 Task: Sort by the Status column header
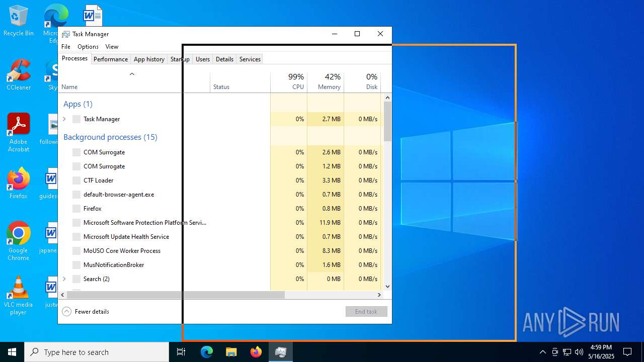[x=240, y=82]
